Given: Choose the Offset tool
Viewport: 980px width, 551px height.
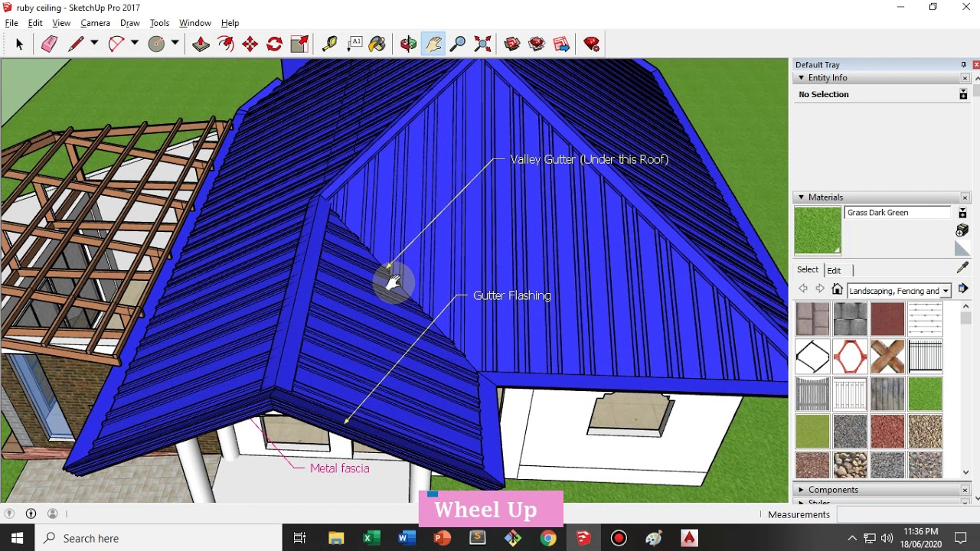Looking at the screenshot, I should pos(225,44).
